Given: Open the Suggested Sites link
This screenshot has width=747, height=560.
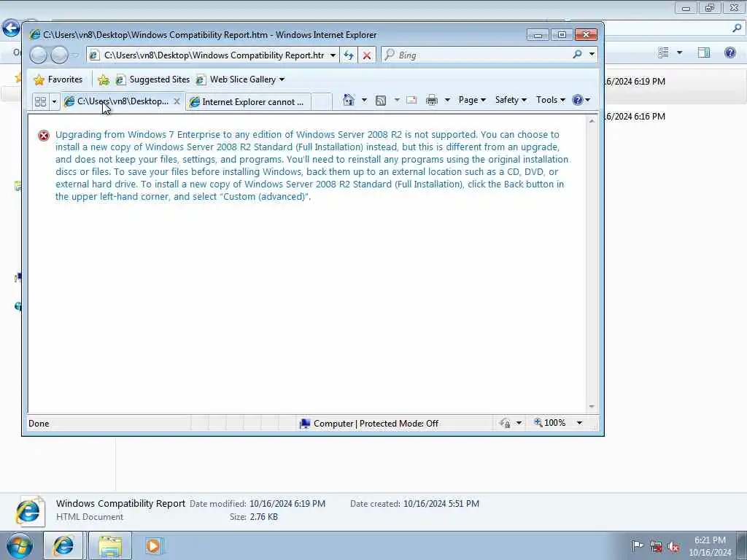Looking at the screenshot, I should point(153,79).
